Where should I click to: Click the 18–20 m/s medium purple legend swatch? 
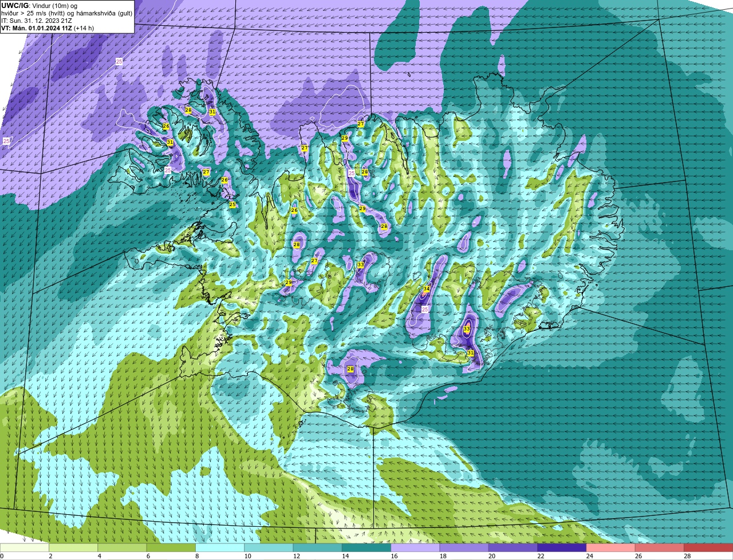(464, 548)
